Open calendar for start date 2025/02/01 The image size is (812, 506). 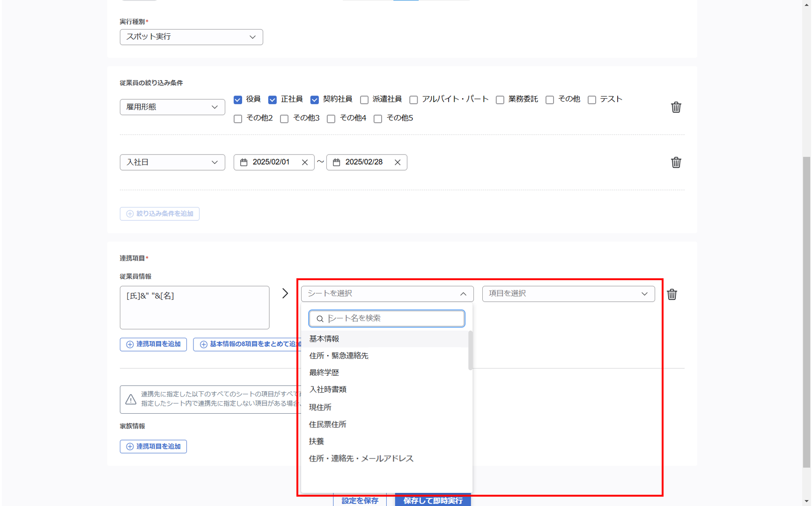pyautogui.click(x=244, y=162)
